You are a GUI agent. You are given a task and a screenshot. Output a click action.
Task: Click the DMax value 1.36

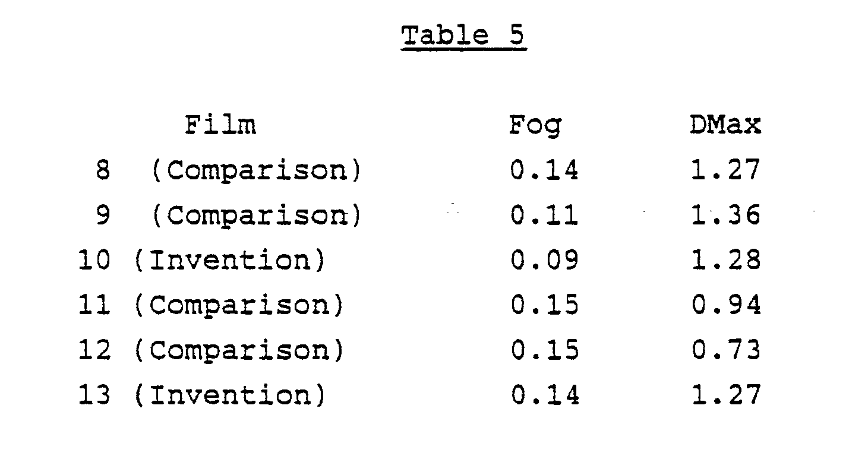726,216
